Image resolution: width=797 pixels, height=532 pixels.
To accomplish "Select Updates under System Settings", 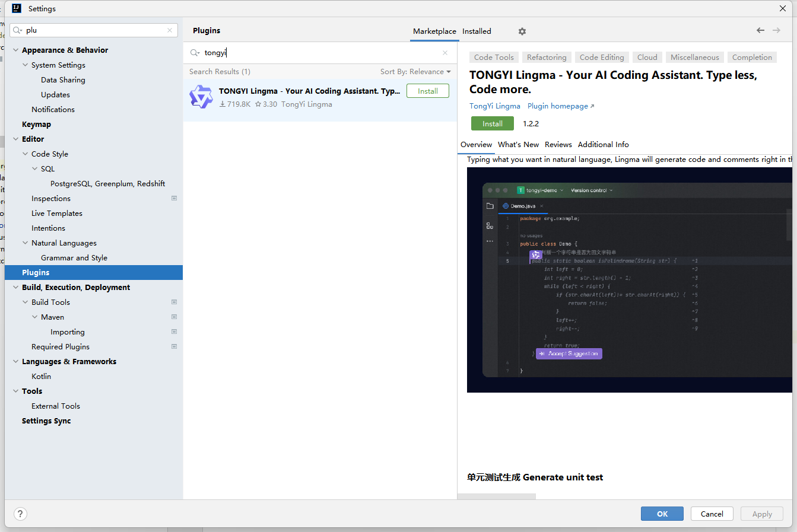I will pyautogui.click(x=55, y=95).
